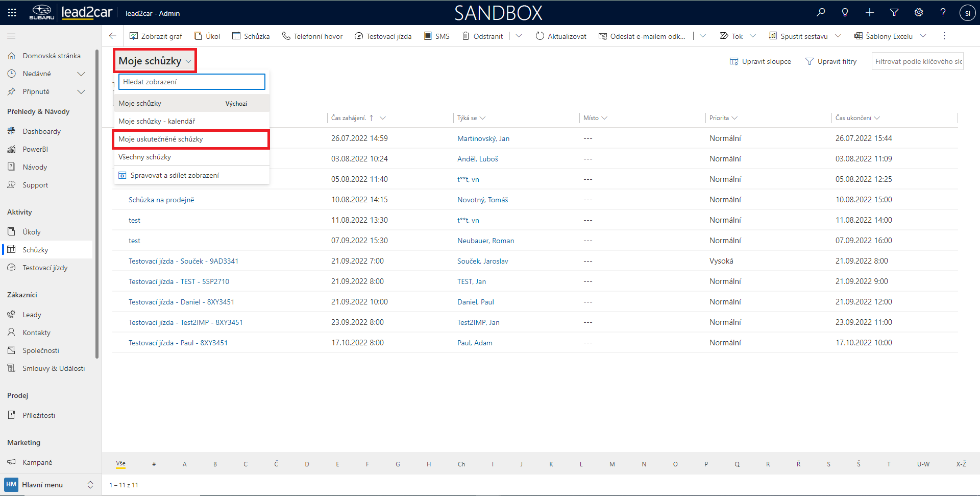The width and height of the screenshot is (980, 496).
Task: Filter list by letter M
Action: click(612, 464)
